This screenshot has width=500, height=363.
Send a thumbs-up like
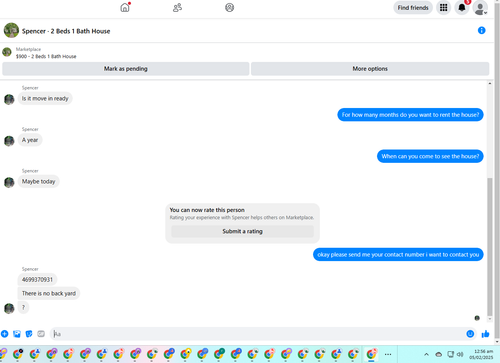point(485,334)
